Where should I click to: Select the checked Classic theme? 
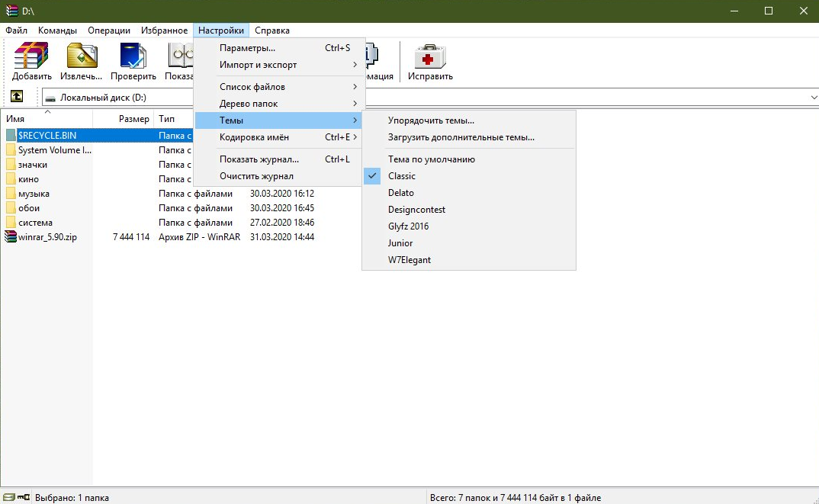click(468, 176)
